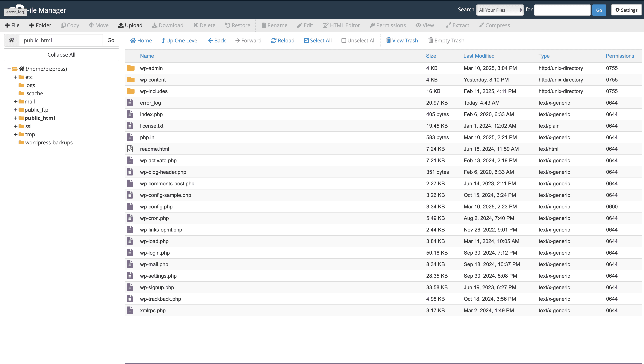Collapse the /home/bizpress root node
Image resolution: width=644 pixels, height=364 pixels.
(9, 69)
